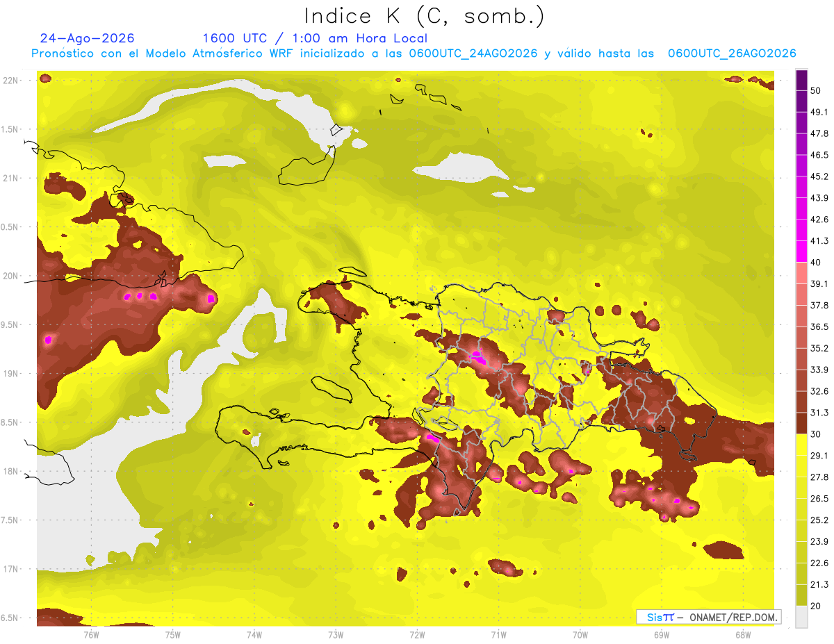This screenshot has height=644, width=834.
Task: Click the '72W' longitude label
Action: coord(417,635)
